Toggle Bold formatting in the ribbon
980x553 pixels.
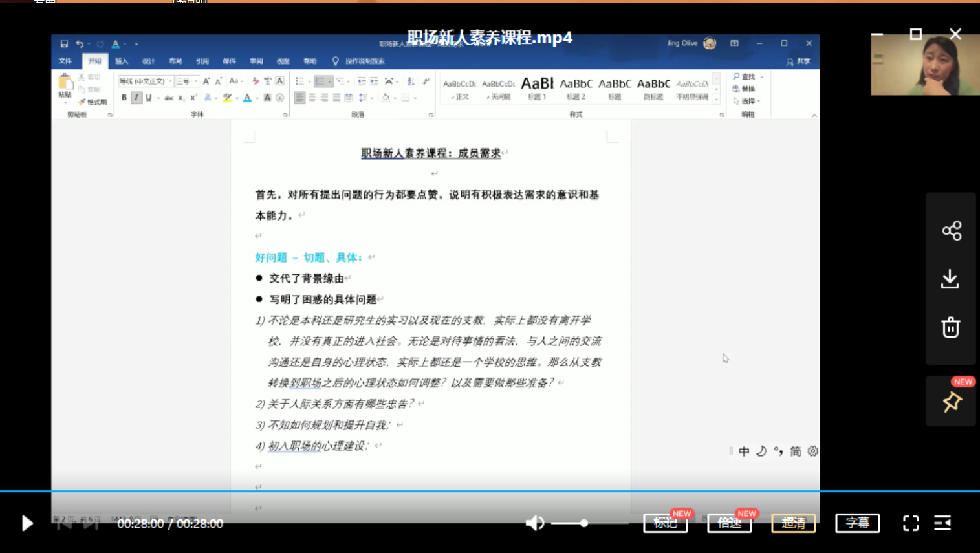[x=124, y=98]
